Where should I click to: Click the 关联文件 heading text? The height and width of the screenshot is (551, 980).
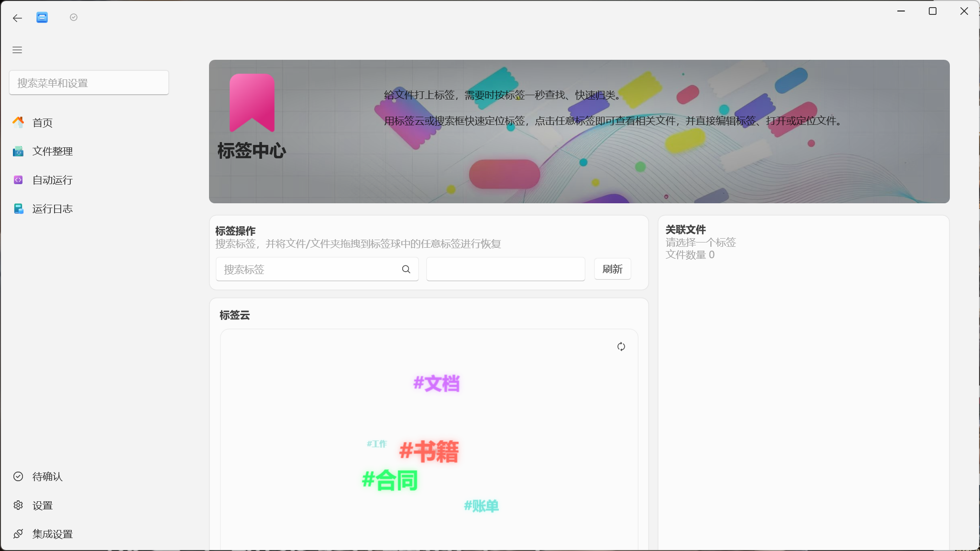(x=686, y=230)
